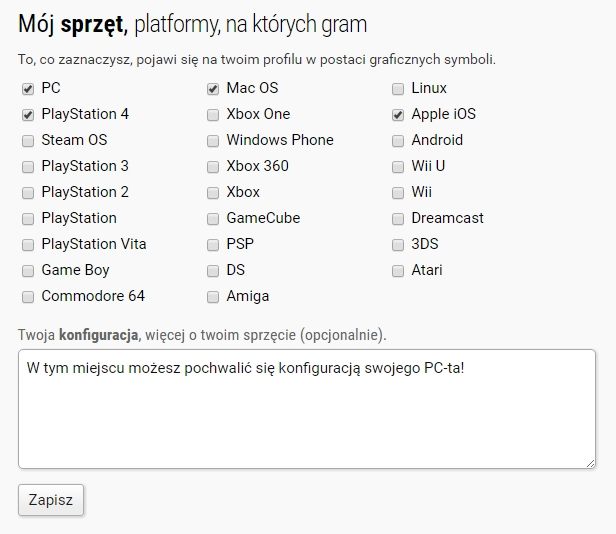Image resolution: width=616 pixels, height=534 pixels.
Task: Select the Android checkbox
Action: click(x=398, y=141)
